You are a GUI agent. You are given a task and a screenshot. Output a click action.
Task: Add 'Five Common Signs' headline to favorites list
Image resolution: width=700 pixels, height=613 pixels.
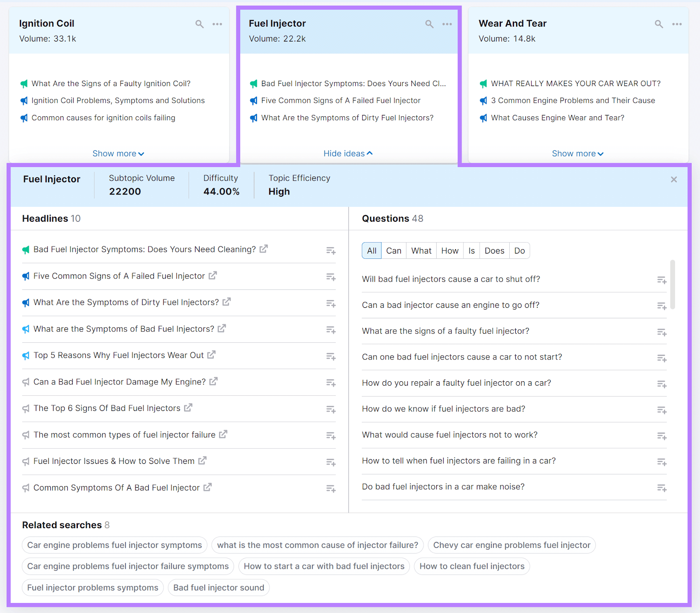(331, 277)
